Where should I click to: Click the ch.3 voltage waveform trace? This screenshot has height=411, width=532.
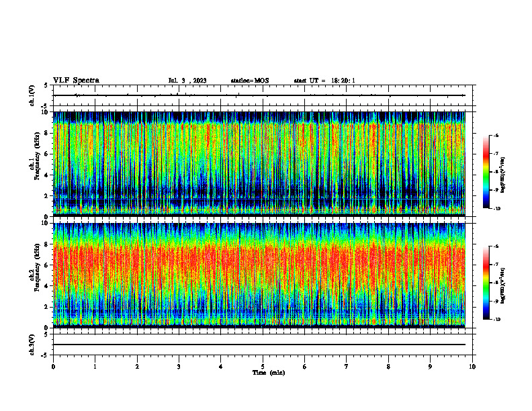pos(259,345)
